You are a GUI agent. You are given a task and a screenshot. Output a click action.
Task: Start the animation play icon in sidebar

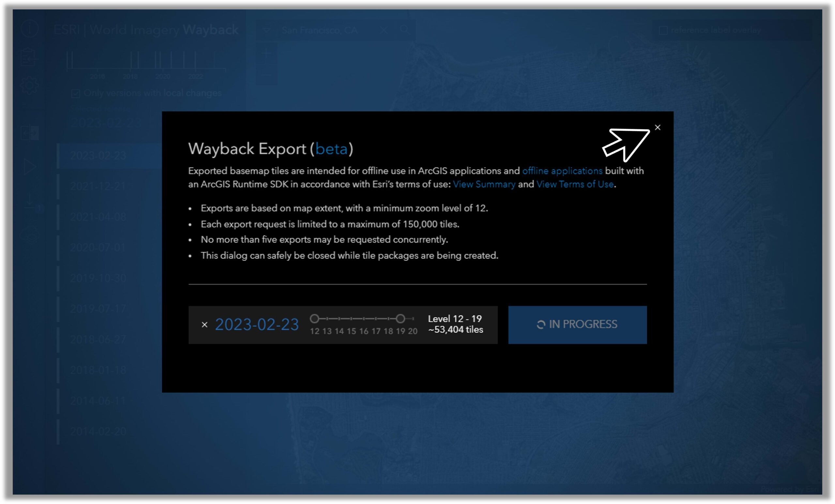tap(30, 166)
